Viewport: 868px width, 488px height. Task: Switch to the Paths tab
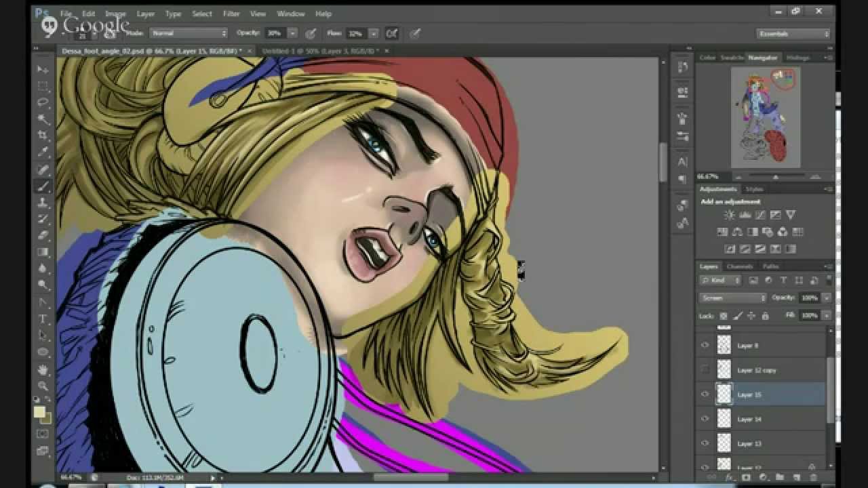pos(770,266)
